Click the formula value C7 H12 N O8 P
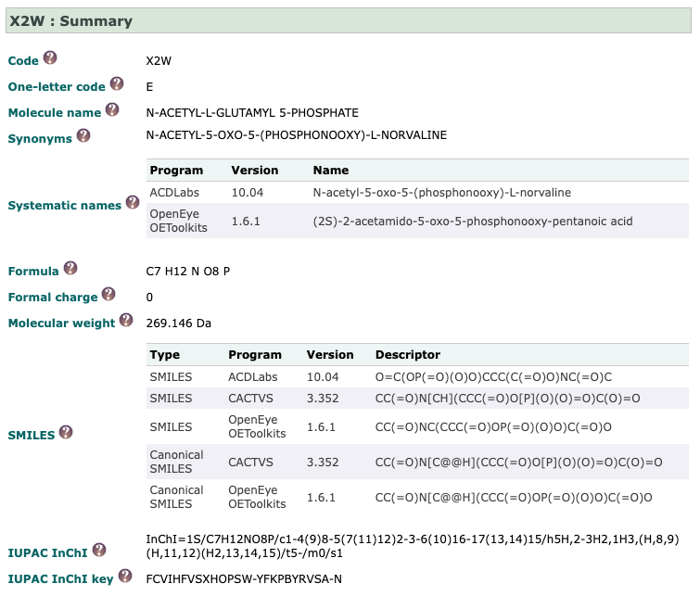700x596 pixels. (x=188, y=272)
